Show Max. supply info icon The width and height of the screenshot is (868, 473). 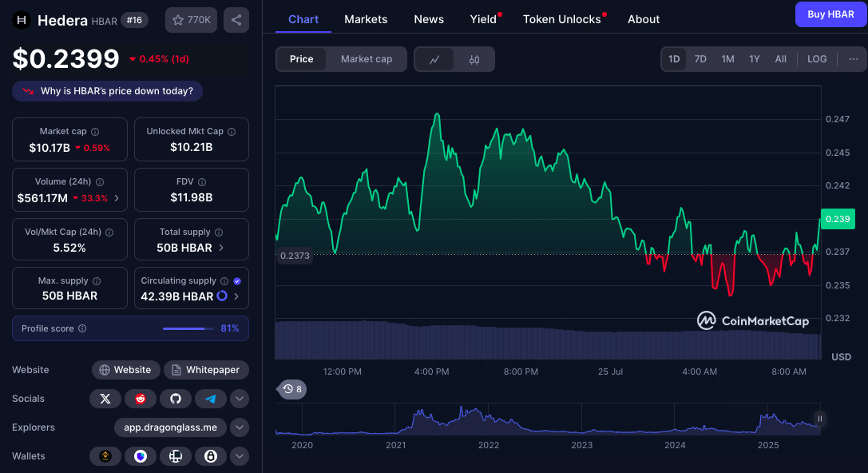[x=97, y=281]
